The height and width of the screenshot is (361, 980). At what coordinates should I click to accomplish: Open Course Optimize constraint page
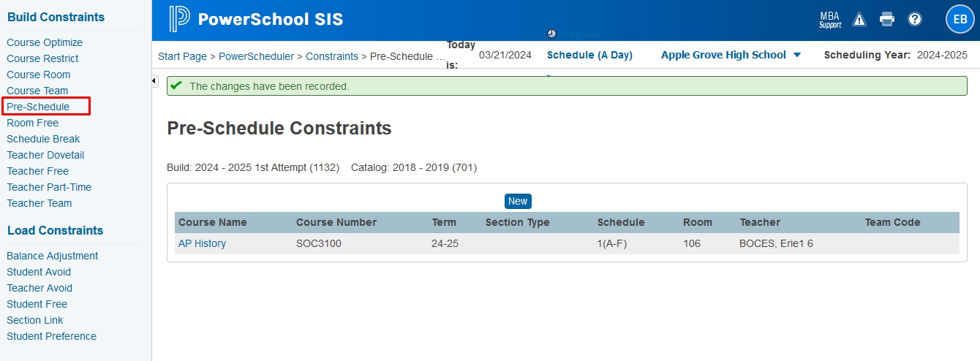[x=45, y=42]
